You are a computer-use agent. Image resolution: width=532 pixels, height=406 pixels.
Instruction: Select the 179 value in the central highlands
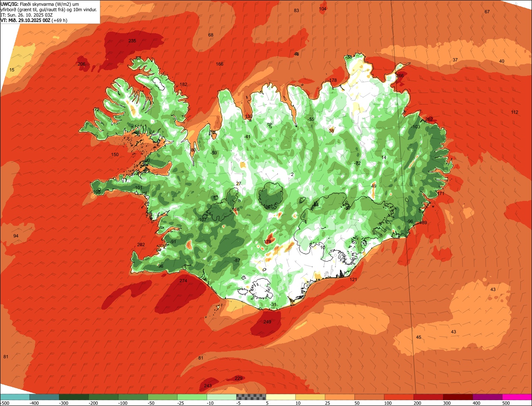[x=267, y=242]
